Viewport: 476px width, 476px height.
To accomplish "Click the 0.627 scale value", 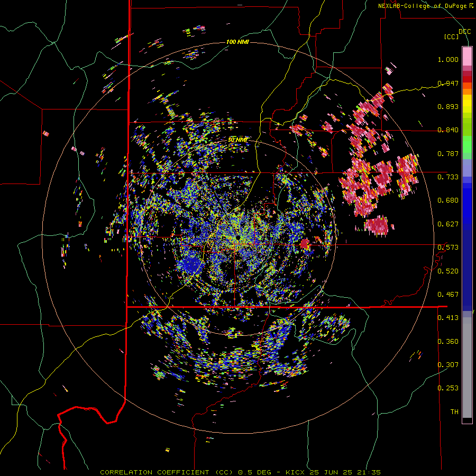I will 448,224.
